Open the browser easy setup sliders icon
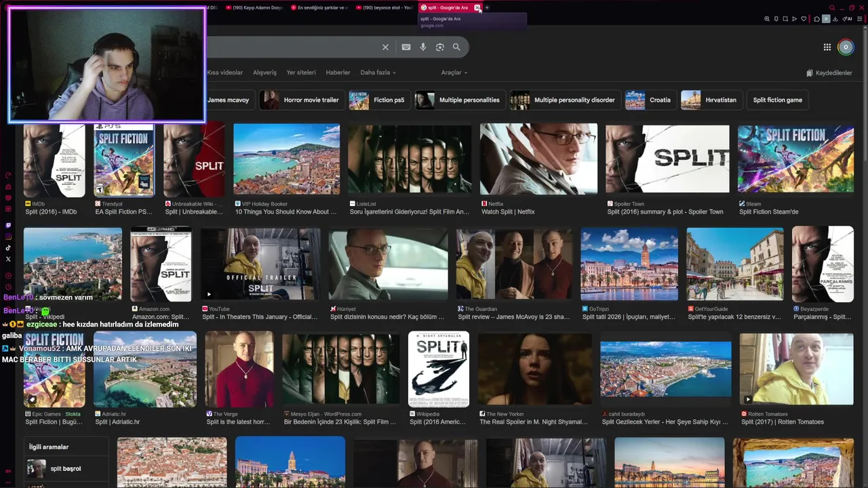868x488 pixels. pos(861,19)
